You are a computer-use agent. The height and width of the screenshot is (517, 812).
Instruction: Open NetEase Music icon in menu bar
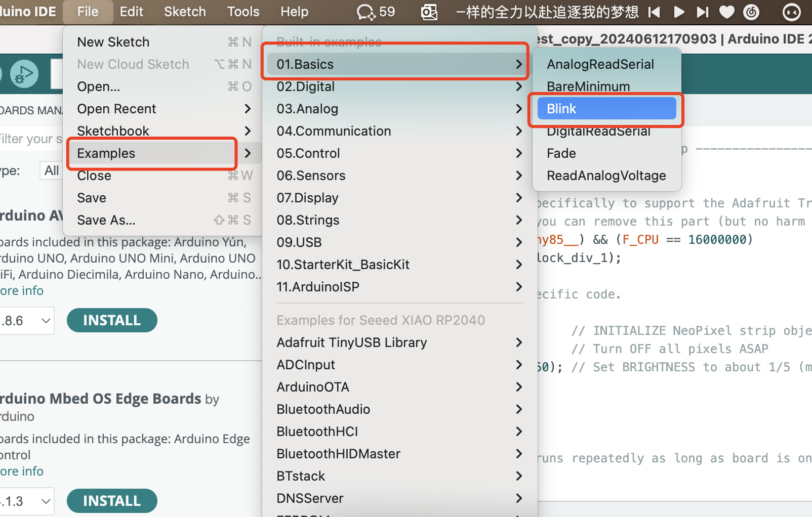pyautogui.click(x=751, y=12)
